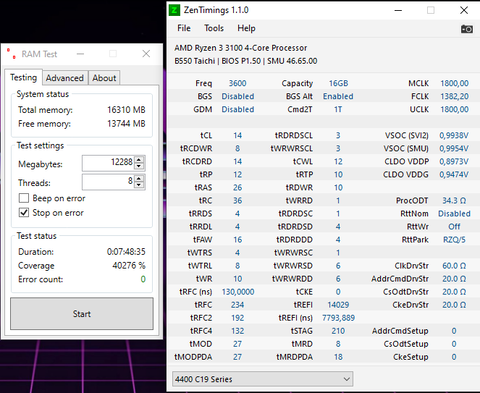Minimize the RAM Test window
Viewport: 480px width, 393px height.
[80, 54]
